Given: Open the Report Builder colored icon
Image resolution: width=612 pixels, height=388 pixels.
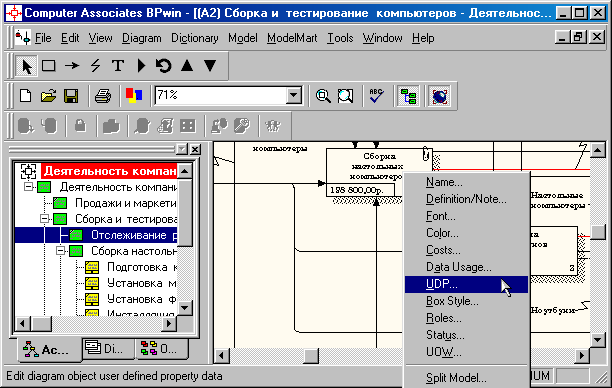Looking at the screenshot, I should (134, 96).
